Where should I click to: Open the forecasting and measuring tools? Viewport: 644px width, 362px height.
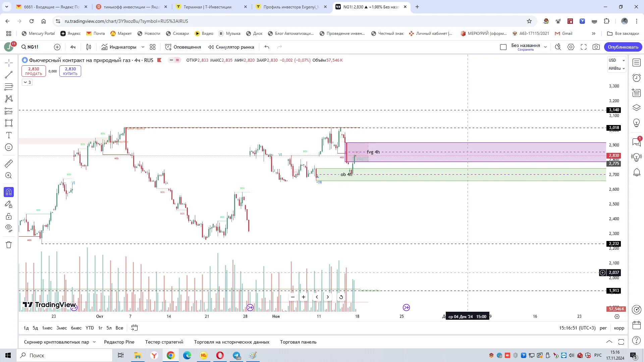[x=9, y=111]
